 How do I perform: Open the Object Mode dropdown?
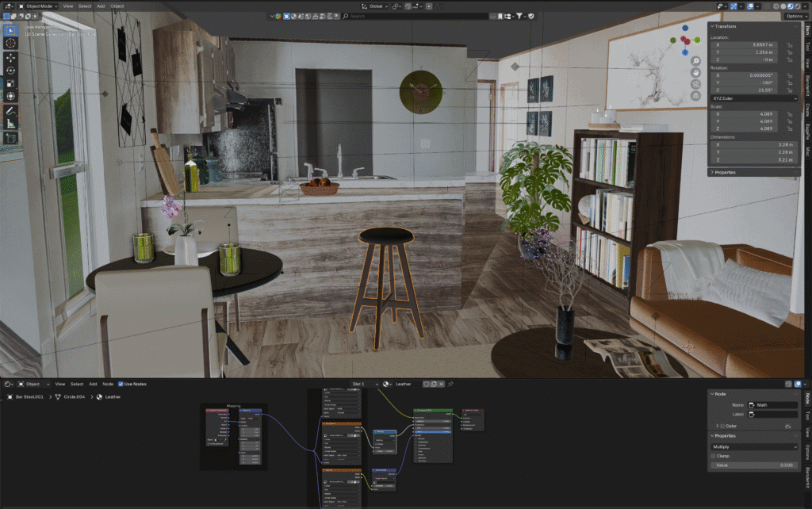pos(38,6)
